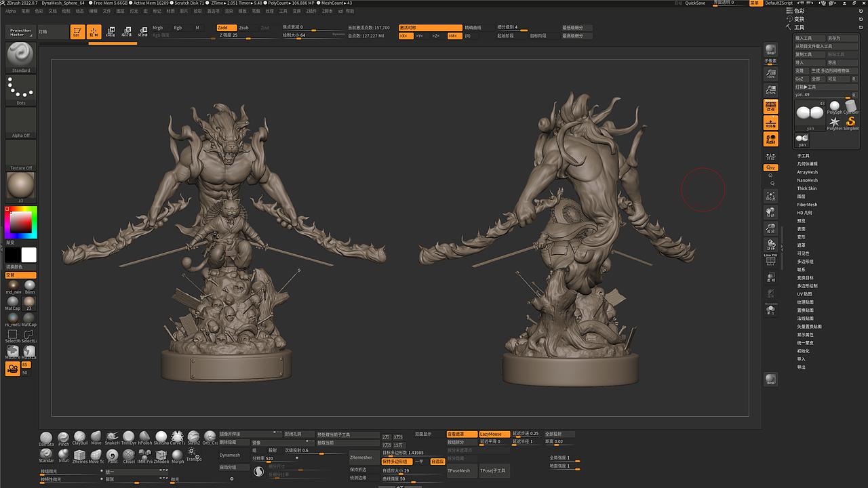The height and width of the screenshot is (488, 868).
Task: Open the Alpha menu
Action: [x=11, y=12]
